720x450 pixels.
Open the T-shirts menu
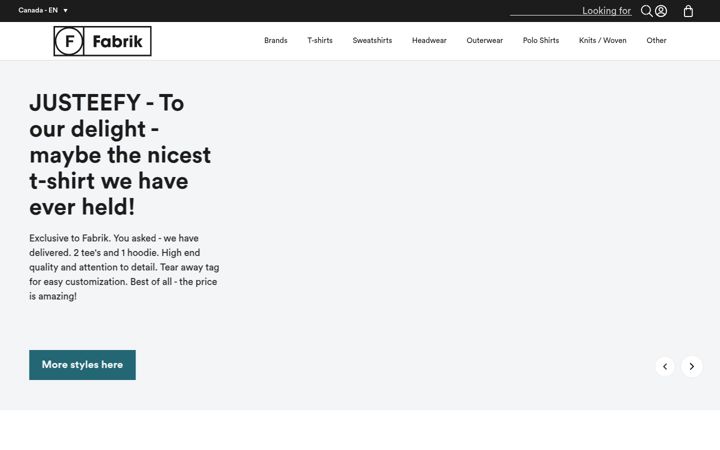coord(320,40)
